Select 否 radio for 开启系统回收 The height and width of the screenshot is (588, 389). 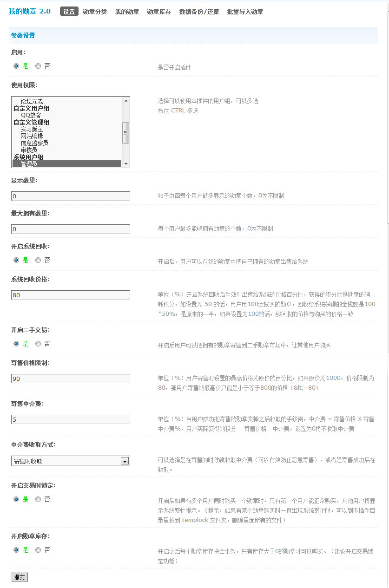(38, 260)
